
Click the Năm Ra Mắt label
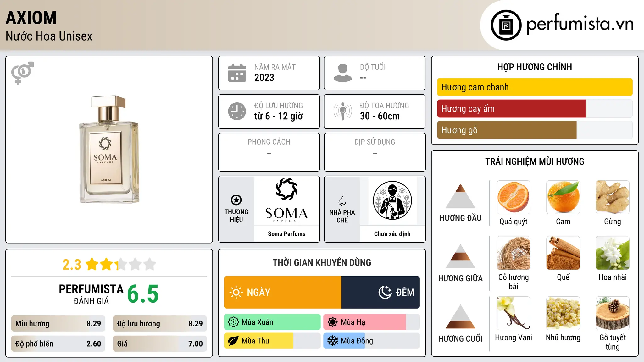(x=275, y=67)
